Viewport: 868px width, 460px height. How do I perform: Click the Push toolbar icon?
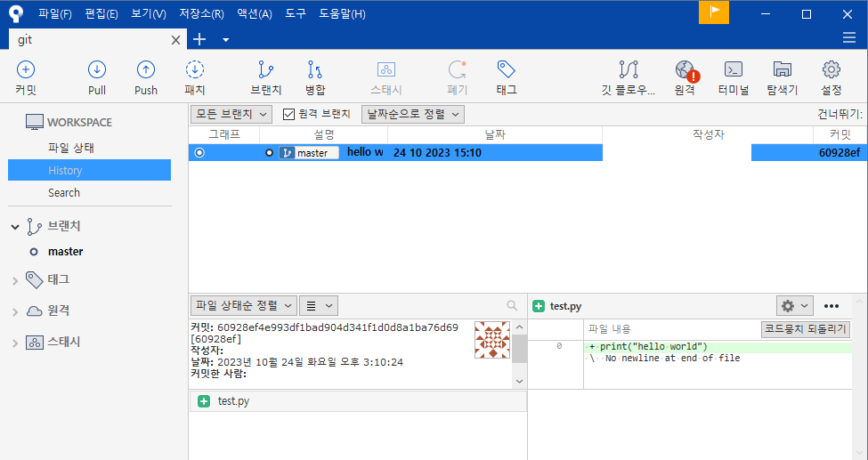coord(146,77)
